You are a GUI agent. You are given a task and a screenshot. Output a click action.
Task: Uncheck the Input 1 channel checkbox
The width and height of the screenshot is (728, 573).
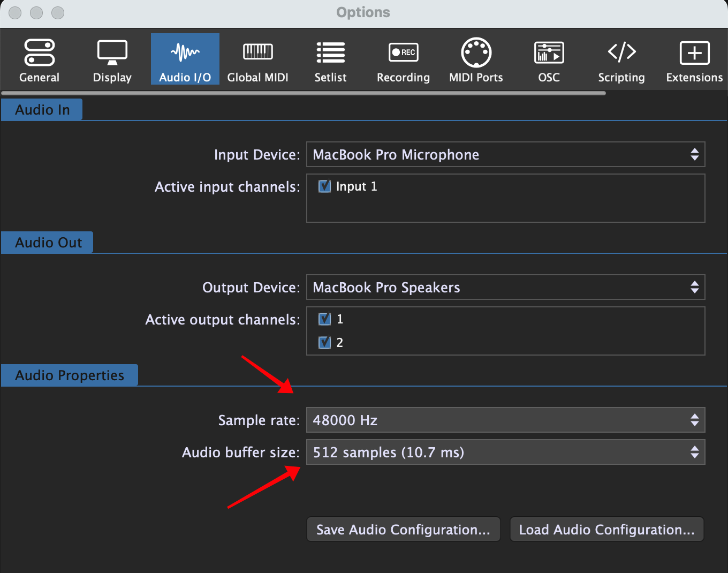click(324, 186)
